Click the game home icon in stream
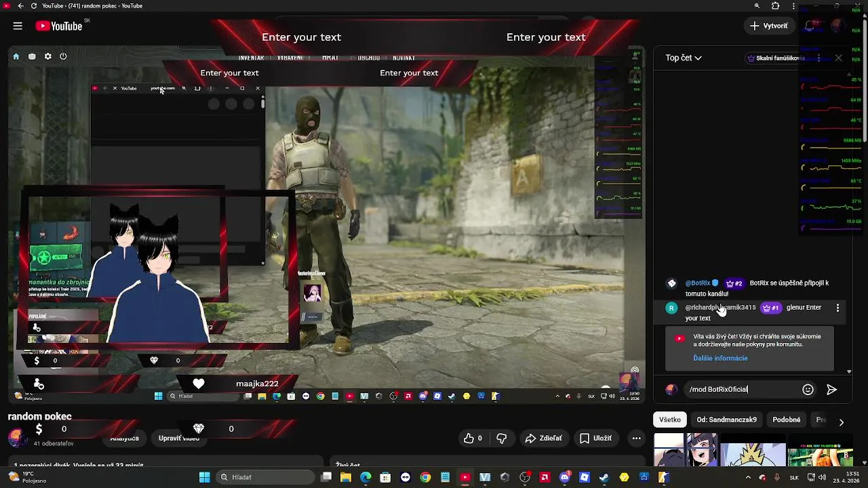Viewport: 868px width, 488px height. [x=16, y=56]
